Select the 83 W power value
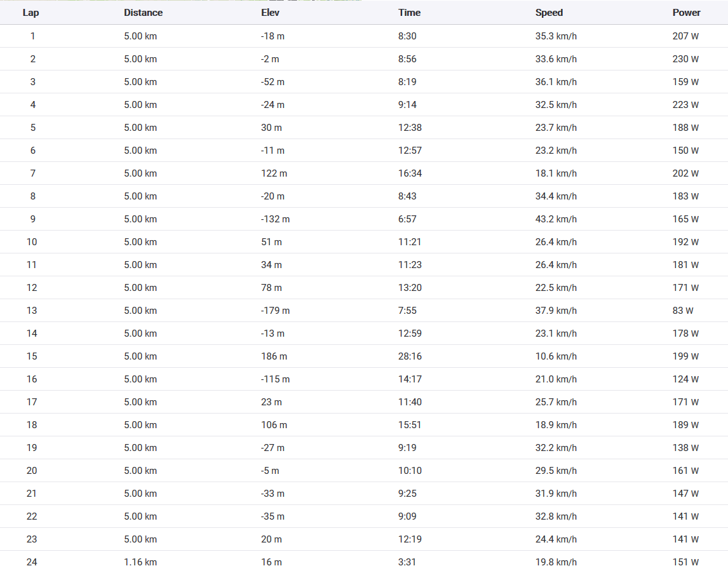The image size is (728, 573). tap(683, 311)
